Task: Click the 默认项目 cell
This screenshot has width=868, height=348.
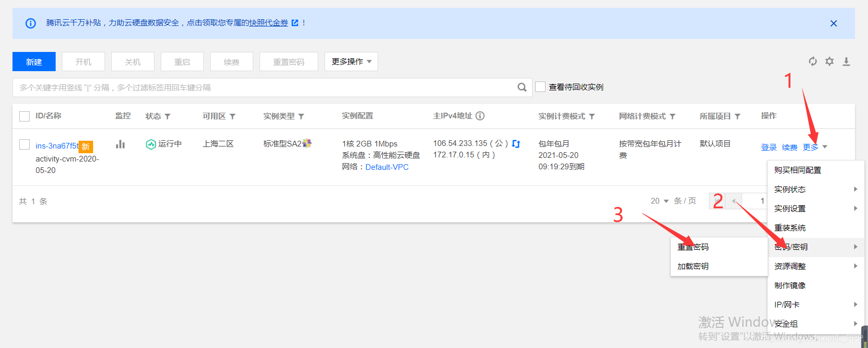Action: click(x=715, y=143)
